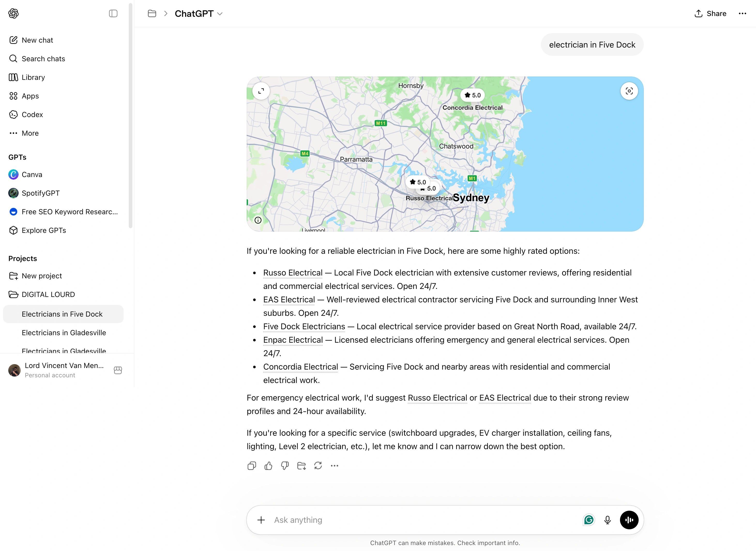756x551 pixels.
Task: Click the sidebar scrollbar
Action: tap(131, 116)
